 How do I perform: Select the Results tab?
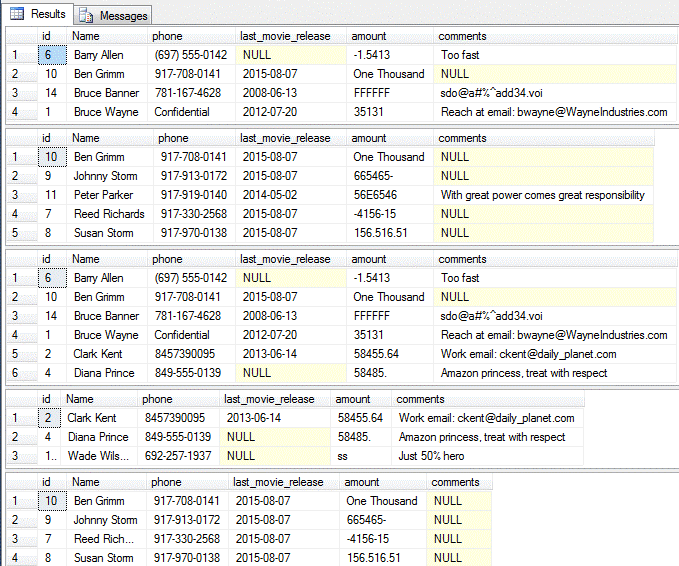click(47, 15)
